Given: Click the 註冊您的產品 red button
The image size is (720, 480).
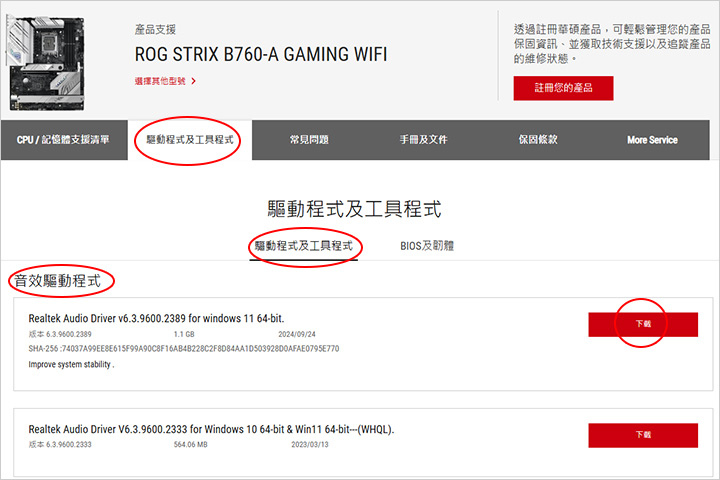Looking at the screenshot, I should pyautogui.click(x=563, y=88).
